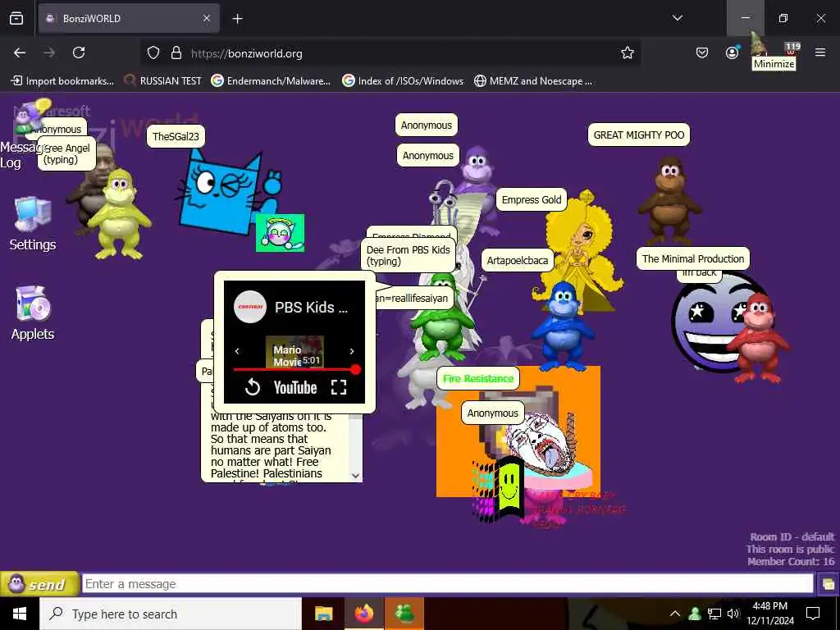Open the Firefox hamburger menu
The width and height of the screenshot is (840, 630).
coord(819,52)
